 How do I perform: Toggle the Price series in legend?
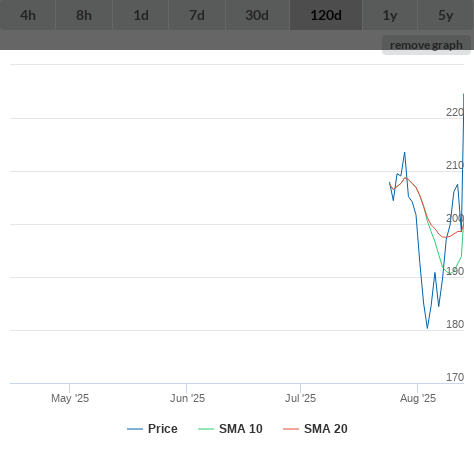coord(152,429)
